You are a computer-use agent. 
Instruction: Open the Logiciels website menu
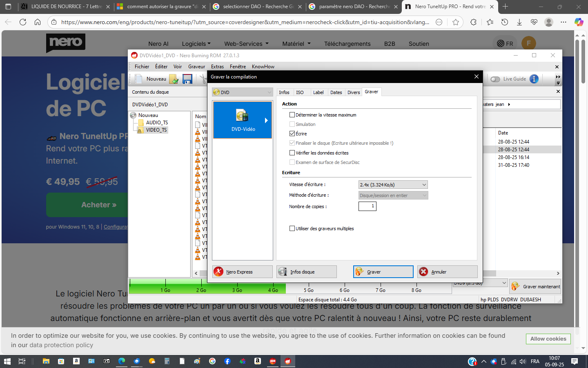pos(196,44)
